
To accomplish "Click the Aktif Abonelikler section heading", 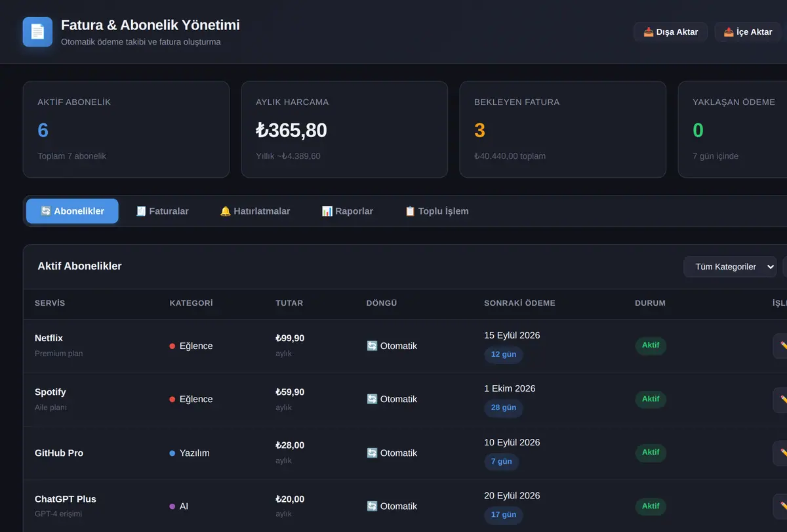I will tap(79, 266).
